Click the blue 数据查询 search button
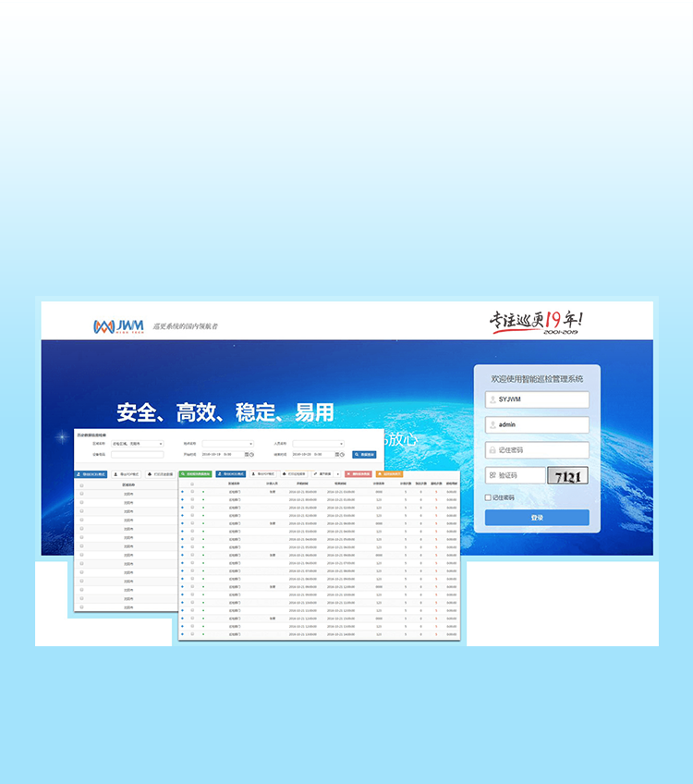This screenshot has width=693, height=784. click(364, 455)
